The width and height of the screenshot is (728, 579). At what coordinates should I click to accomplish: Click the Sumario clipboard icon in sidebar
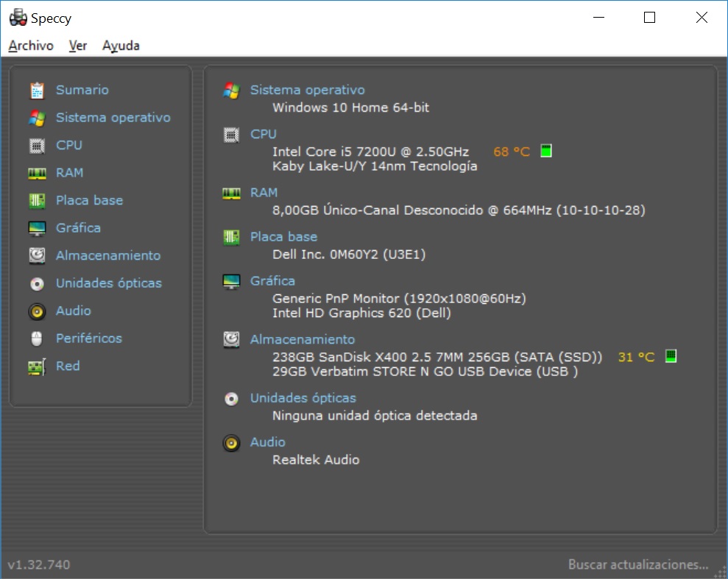click(x=37, y=90)
